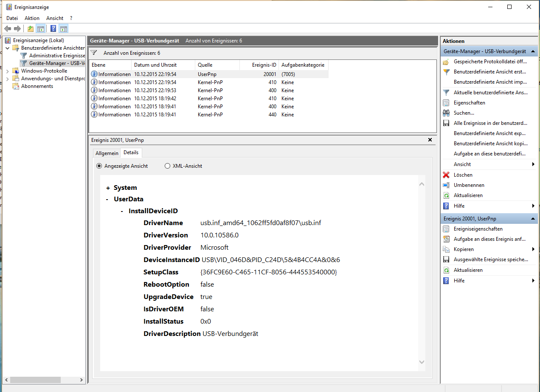Click Aufgabe an dieses Ereignis anfügen

(x=489, y=239)
